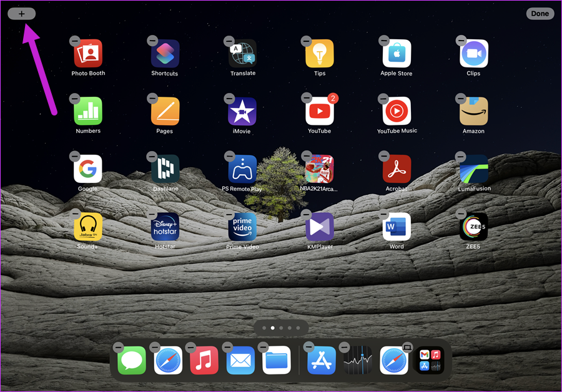Screen dimensions: 562x392
Task: Remove Stocks from dock via minus badge
Action: pyautogui.click(x=344, y=347)
